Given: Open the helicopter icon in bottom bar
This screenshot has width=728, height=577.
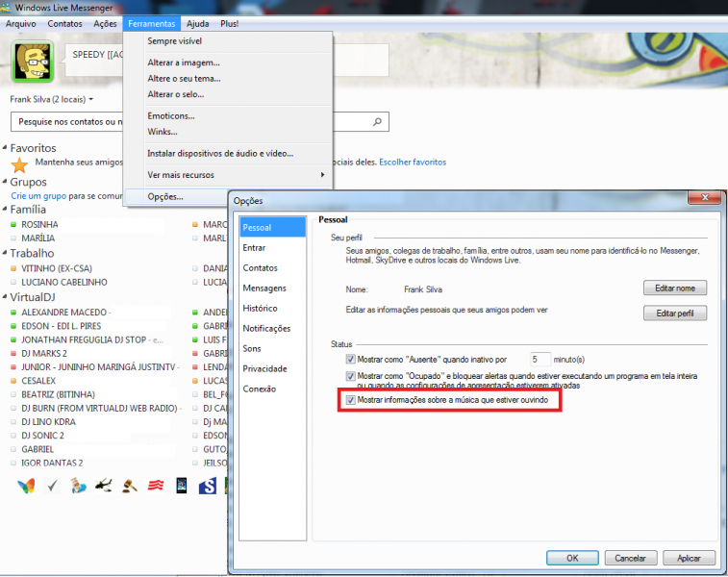Looking at the screenshot, I should 104,486.
